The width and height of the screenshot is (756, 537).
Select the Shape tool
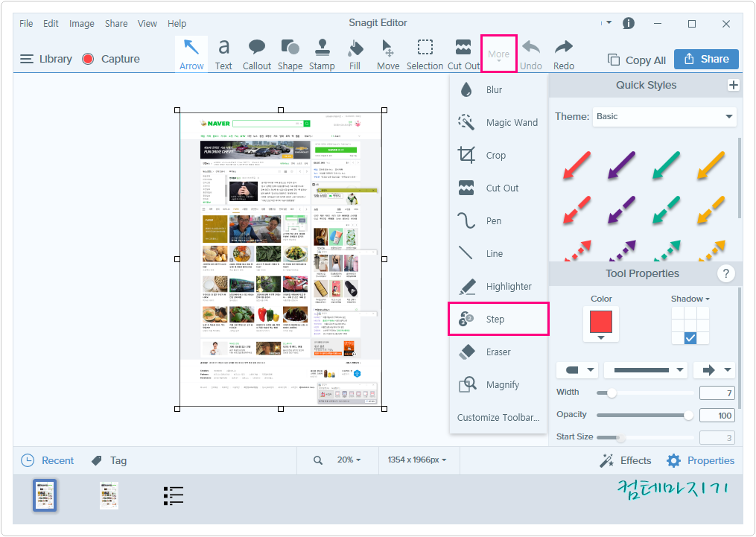pos(290,54)
